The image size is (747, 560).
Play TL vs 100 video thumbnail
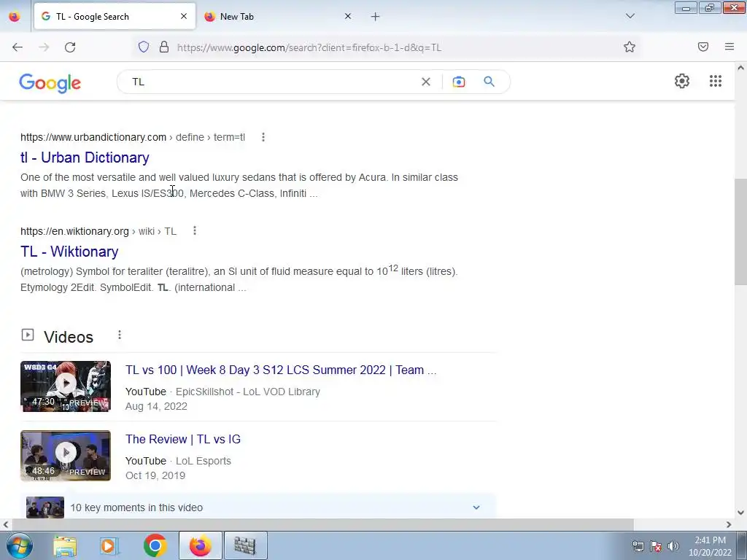pyautogui.click(x=66, y=386)
